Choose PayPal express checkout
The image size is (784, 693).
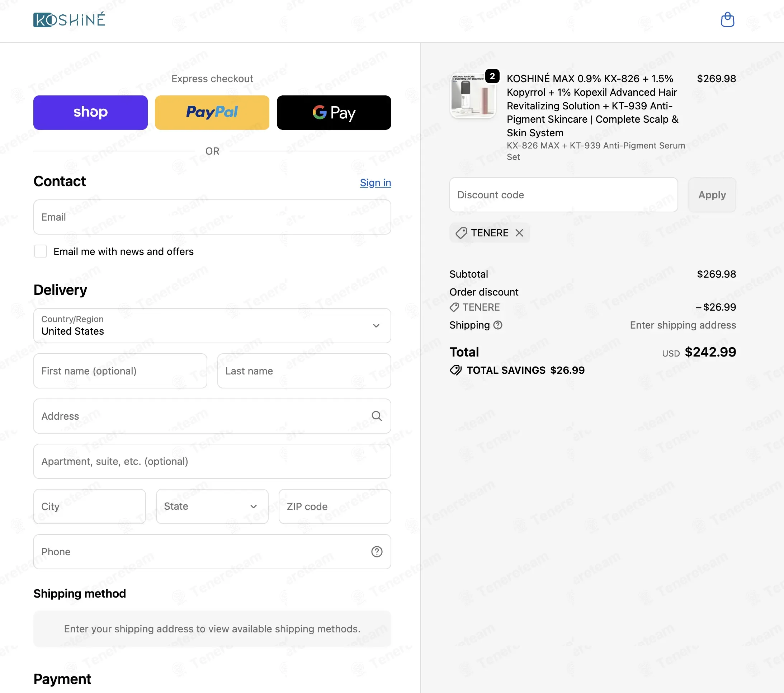212,112
